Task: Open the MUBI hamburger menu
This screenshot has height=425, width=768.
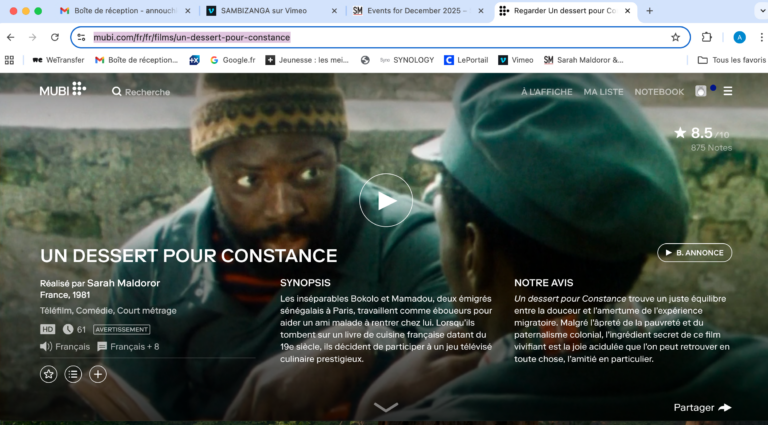Action: point(728,91)
